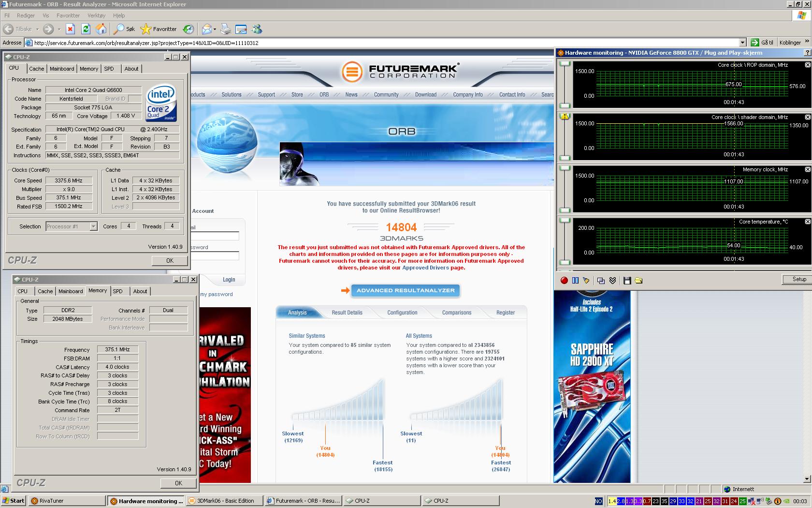Click the IE Back (Tilbake) arrow
The height and width of the screenshot is (508, 812).
click(9, 29)
